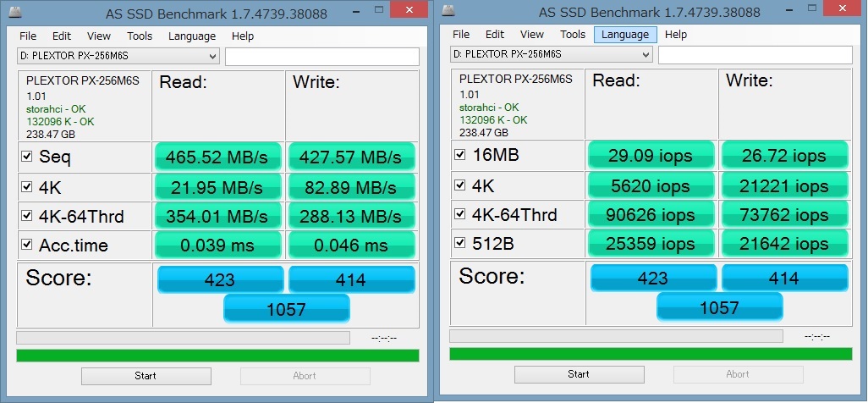Open Tools menu in right window
Viewport: 868px width, 403px height.
point(573,35)
